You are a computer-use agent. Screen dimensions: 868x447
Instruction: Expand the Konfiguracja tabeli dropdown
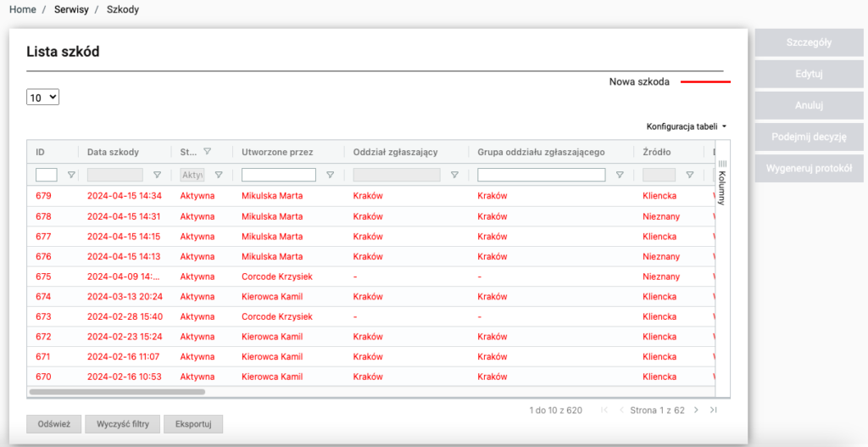pyautogui.click(x=687, y=126)
